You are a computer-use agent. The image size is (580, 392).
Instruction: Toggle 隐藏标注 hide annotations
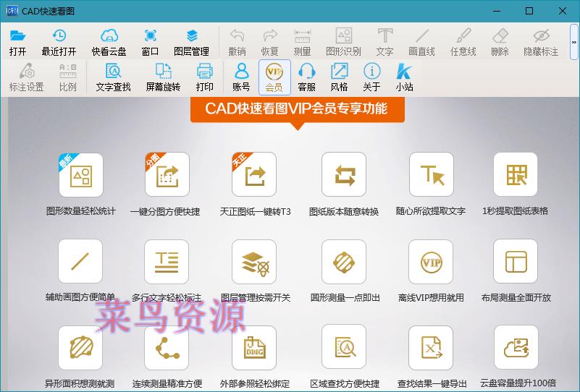tap(541, 42)
